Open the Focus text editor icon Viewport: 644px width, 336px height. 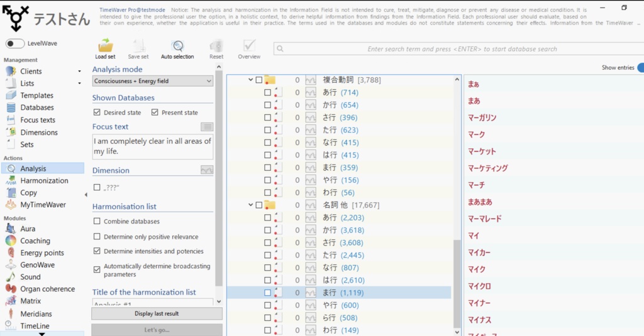[x=207, y=127]
